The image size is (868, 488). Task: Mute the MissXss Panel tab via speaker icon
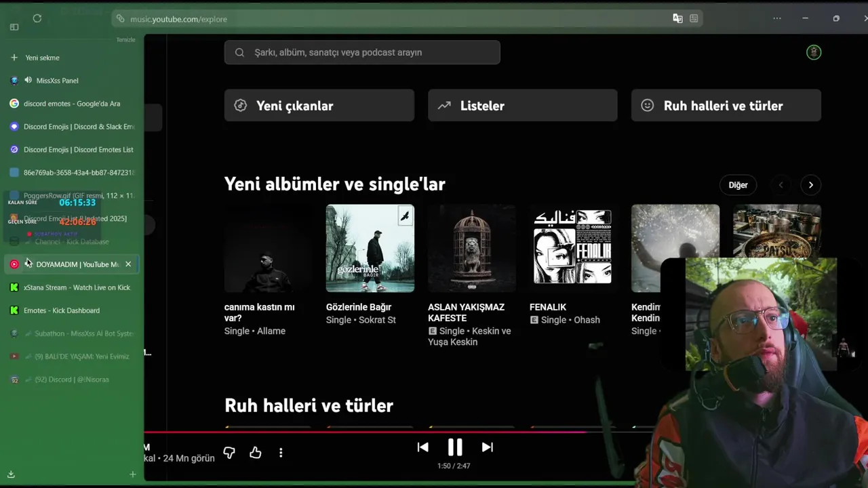[x=28, y=80]
